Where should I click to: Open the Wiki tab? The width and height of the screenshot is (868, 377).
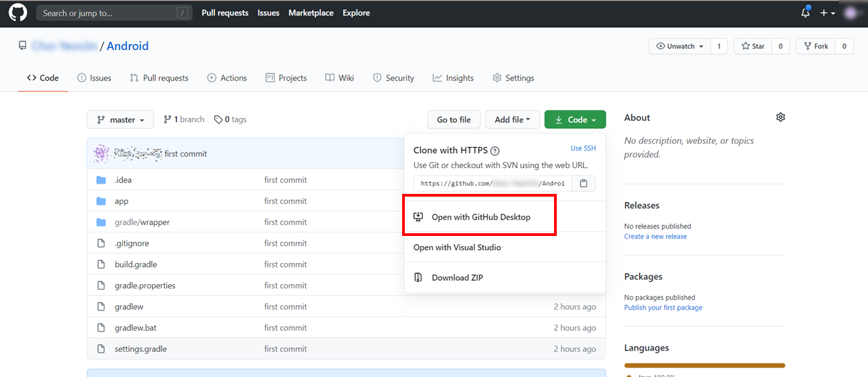click(340, 78)
